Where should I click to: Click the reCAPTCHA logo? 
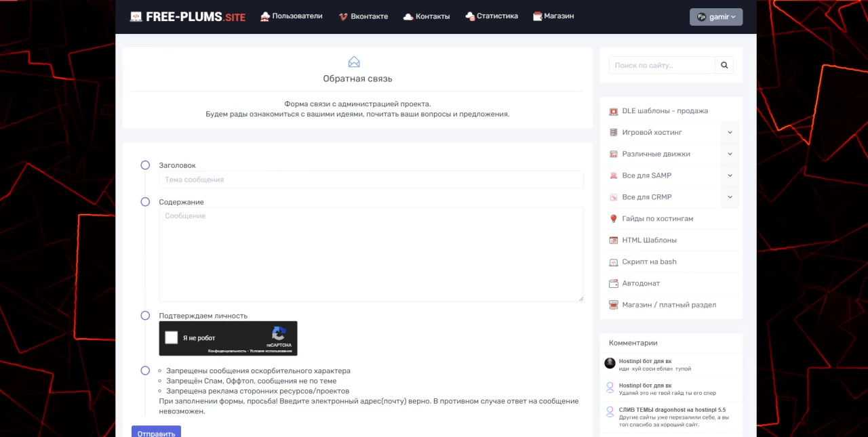pos(279,333)
